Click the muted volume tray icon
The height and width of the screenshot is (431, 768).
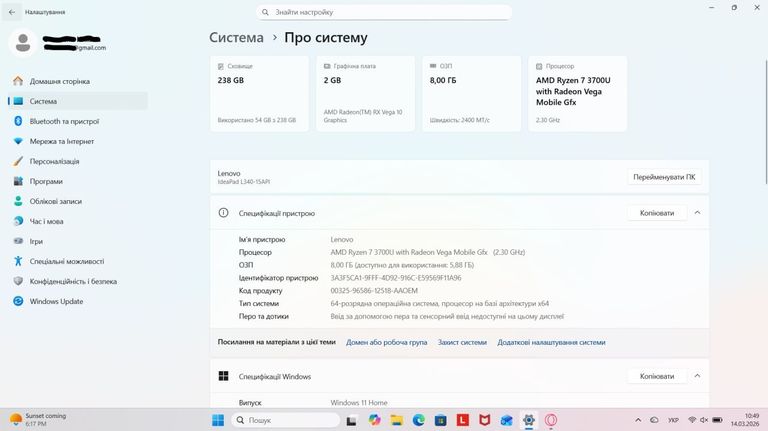[x=704, y=420]
